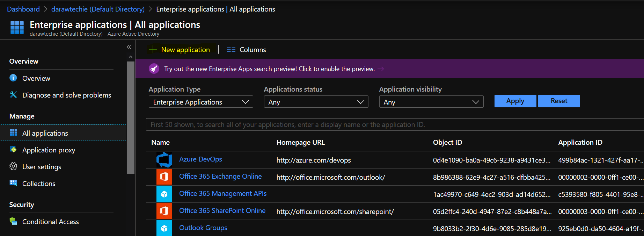Click the Azure DevOps app icon
Image resolution: width=644 pixels, height=236 pixels.
coord(164,160)
